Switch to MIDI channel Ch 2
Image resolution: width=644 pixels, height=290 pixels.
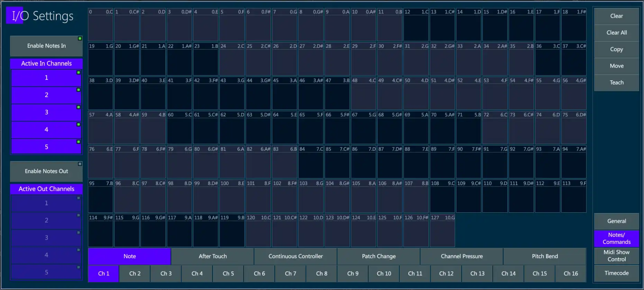pos(135,274)
